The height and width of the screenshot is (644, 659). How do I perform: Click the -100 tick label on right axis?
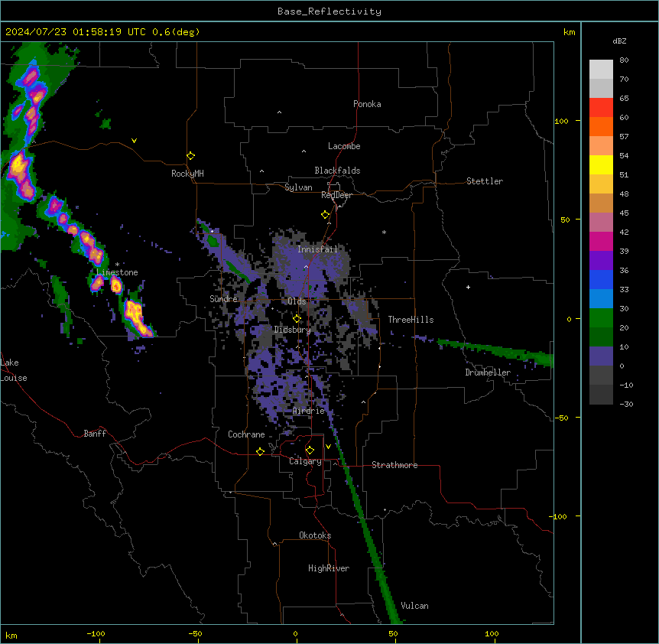559,516
